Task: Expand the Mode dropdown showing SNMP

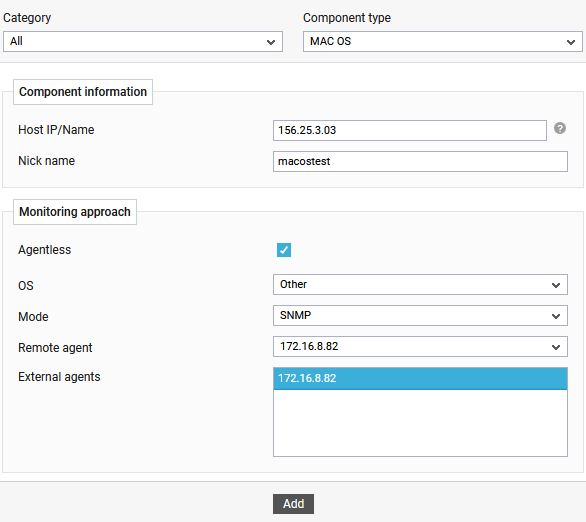Action: (420, 316)
